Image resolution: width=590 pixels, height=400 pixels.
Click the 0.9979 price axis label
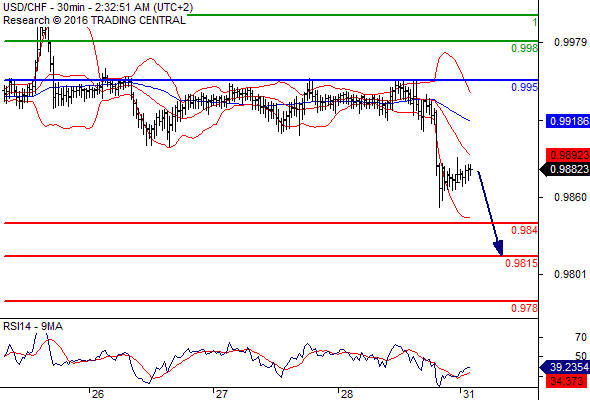[570, 42]
